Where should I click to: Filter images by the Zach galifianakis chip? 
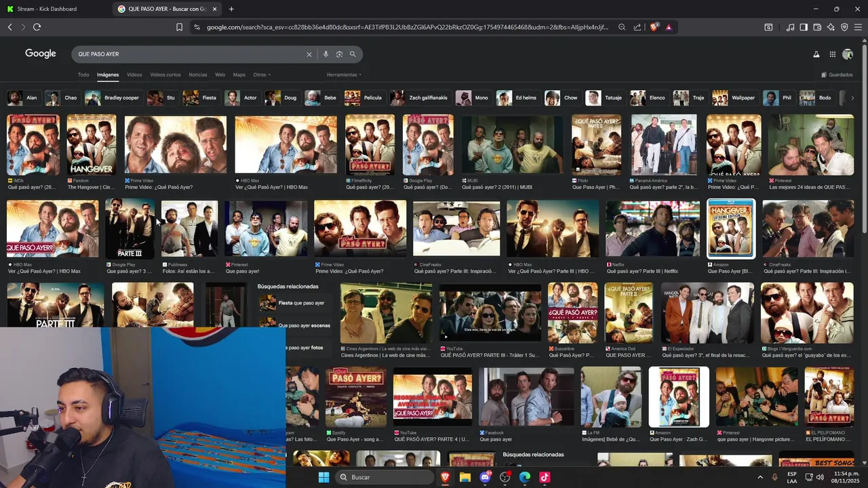(x=420, y=98)
